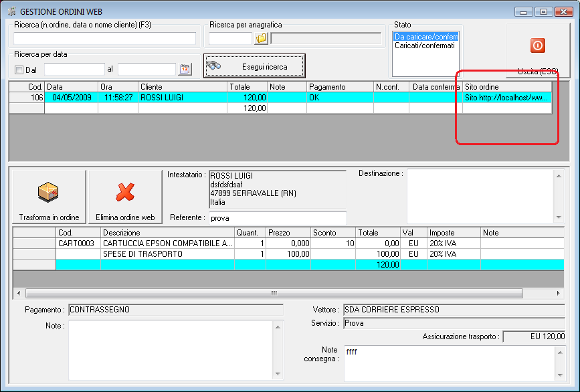Screen dimensions: 580x392
Task: Click the Assicurazione trasporto value 'EU 120,00'
Action: pyautogui.click(x=534, y=336)
